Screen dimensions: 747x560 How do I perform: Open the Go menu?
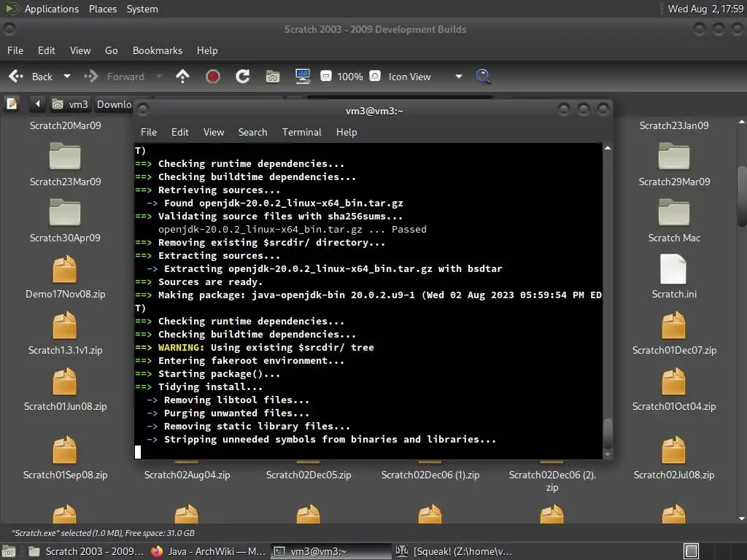tap(112, 50)
